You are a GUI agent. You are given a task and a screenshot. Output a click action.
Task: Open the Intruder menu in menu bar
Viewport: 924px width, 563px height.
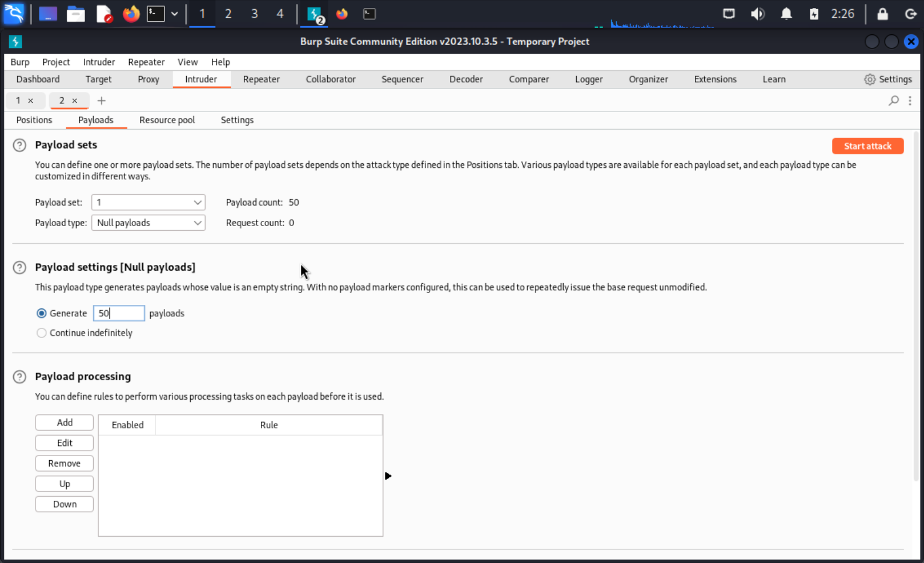click(x=99, y=62)
